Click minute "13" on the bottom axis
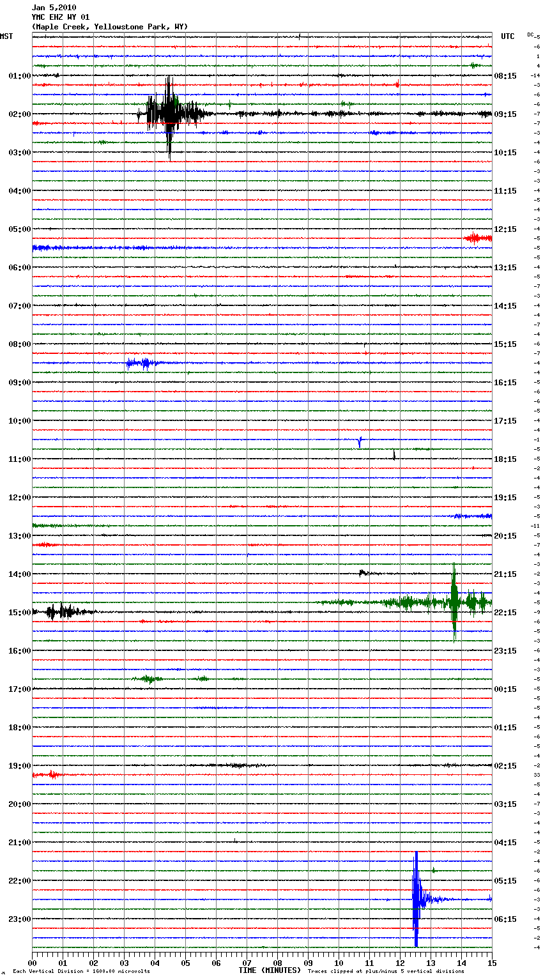The height and width of the screenshot is (980, 543). coord(431,962)
